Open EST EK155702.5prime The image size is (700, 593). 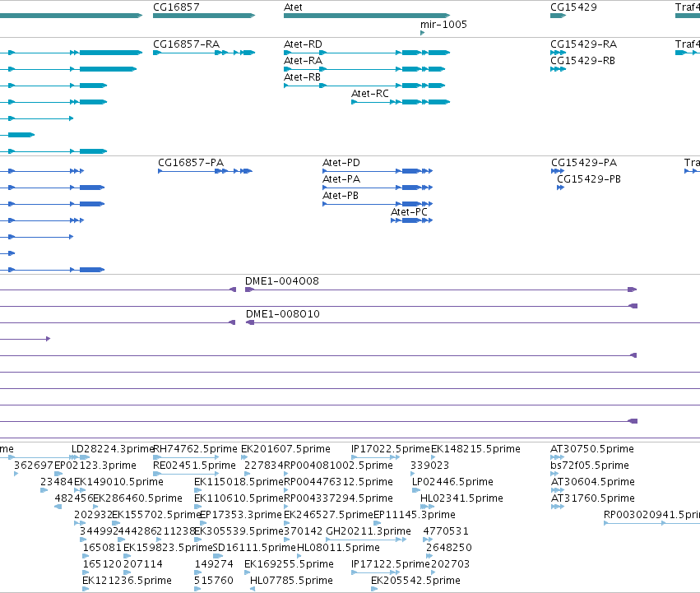[x=156, y=515]
